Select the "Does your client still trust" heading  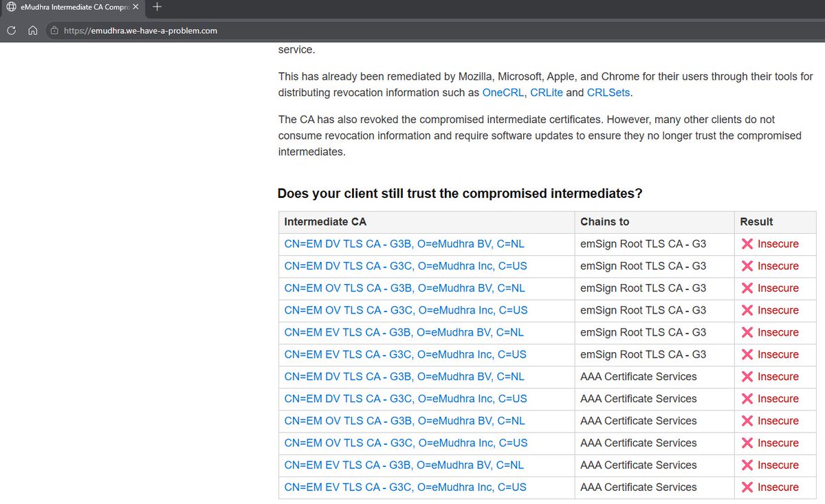pyautogui.click(x=460, y=194)
